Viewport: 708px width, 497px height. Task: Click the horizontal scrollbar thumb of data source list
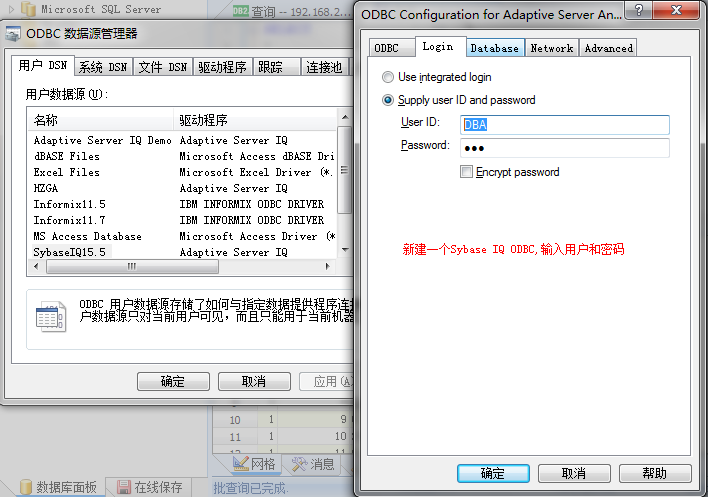click(132, 266)
